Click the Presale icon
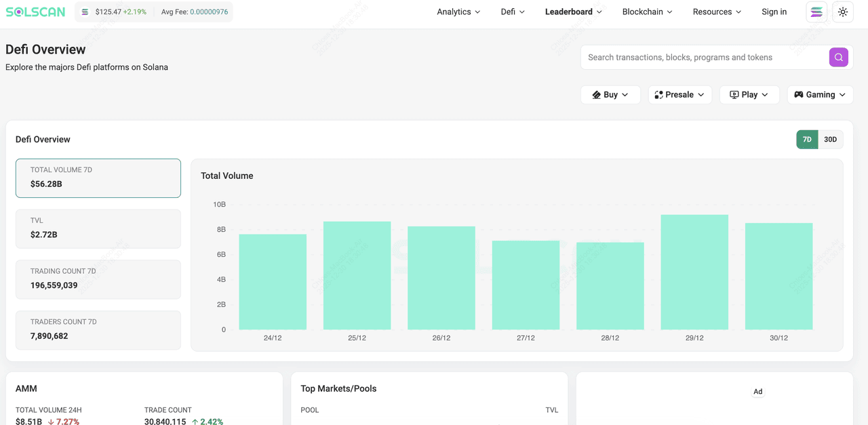 point(658,95)
